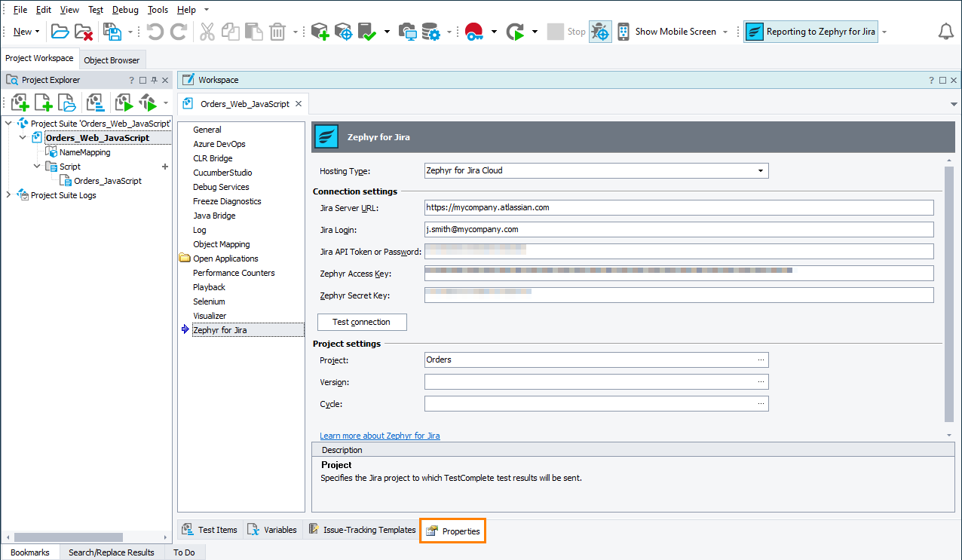Switch to the Object Browser tab
Screen dimensions: 962x560
point(112,60)
